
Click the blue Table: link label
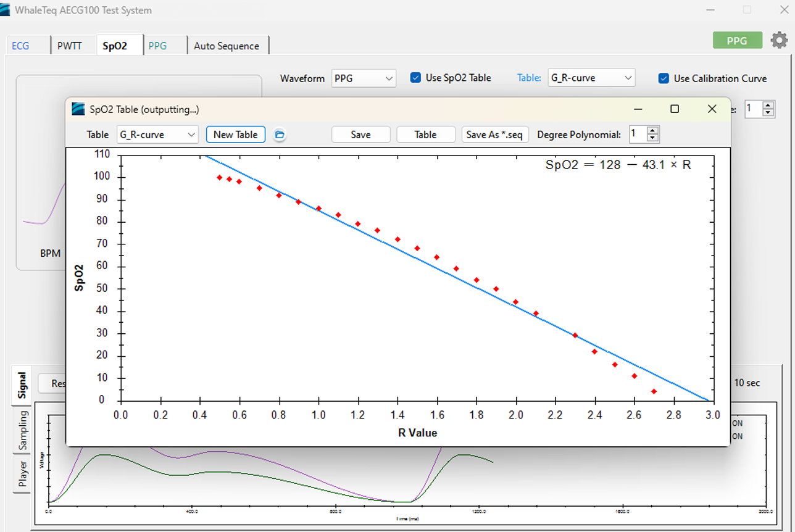[x=529, y=78]
